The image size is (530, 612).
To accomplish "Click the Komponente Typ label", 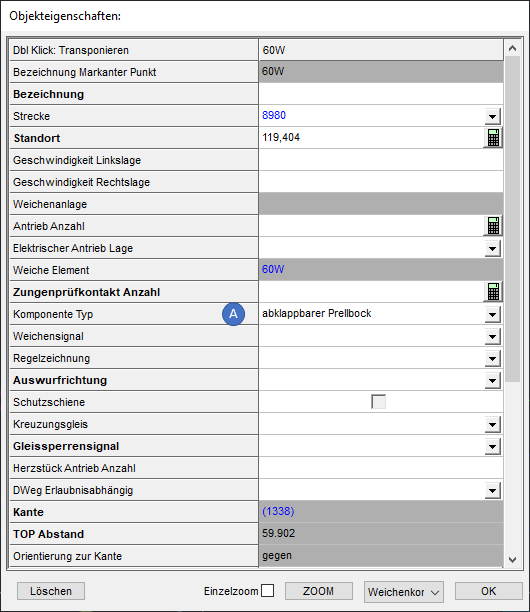I will 53,314.
